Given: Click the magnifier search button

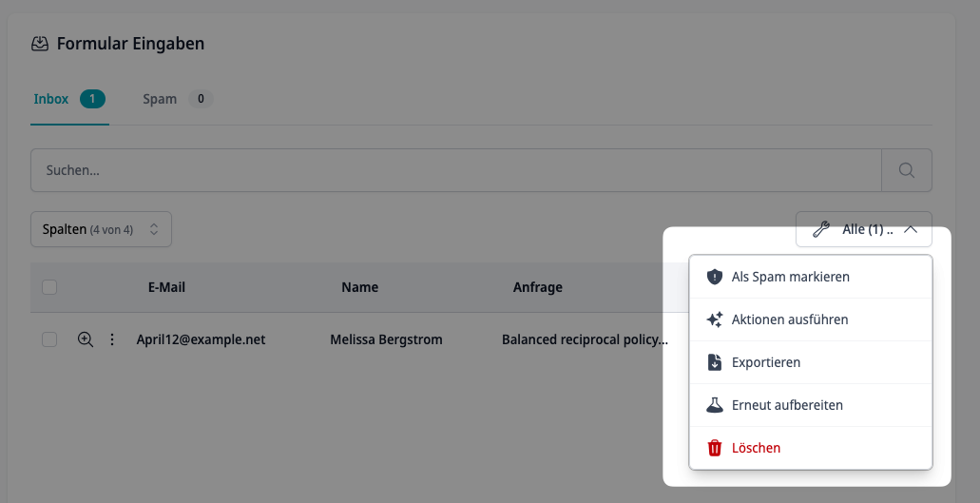Looking at the screenshot, I should click(x=906, y=170).
